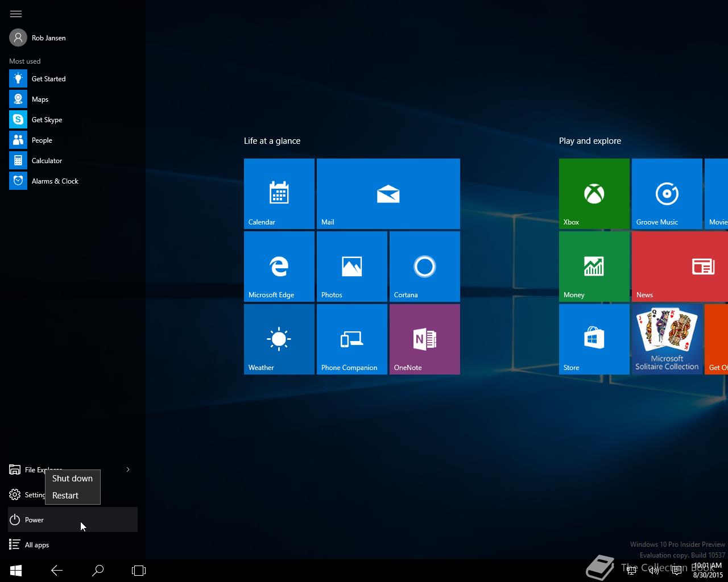Select Restart from power menu
728x582 pixels.
pyautogui.click(x=65, y=496)
